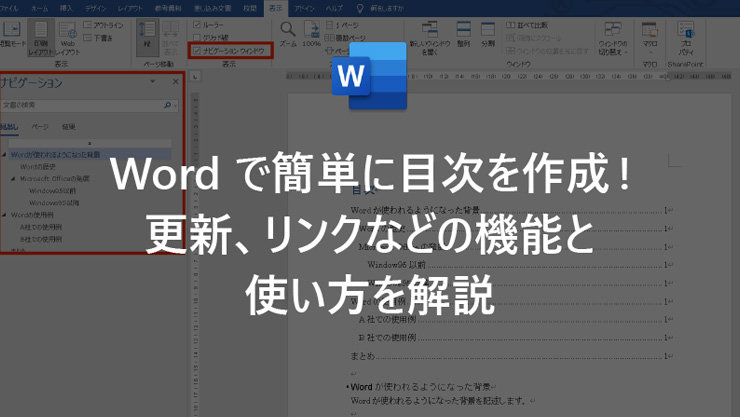Open the Review (校閲) ribbon tab
The width and height of the screenshot is (740, 417).
pyautogui.click(x=250, y=8)
